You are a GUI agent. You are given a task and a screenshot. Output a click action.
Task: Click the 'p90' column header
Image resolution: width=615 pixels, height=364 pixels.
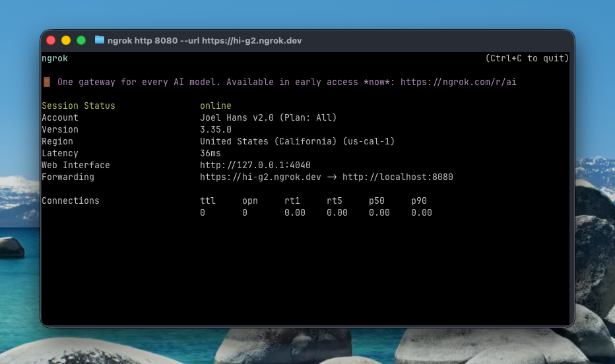tap(419, 200)
